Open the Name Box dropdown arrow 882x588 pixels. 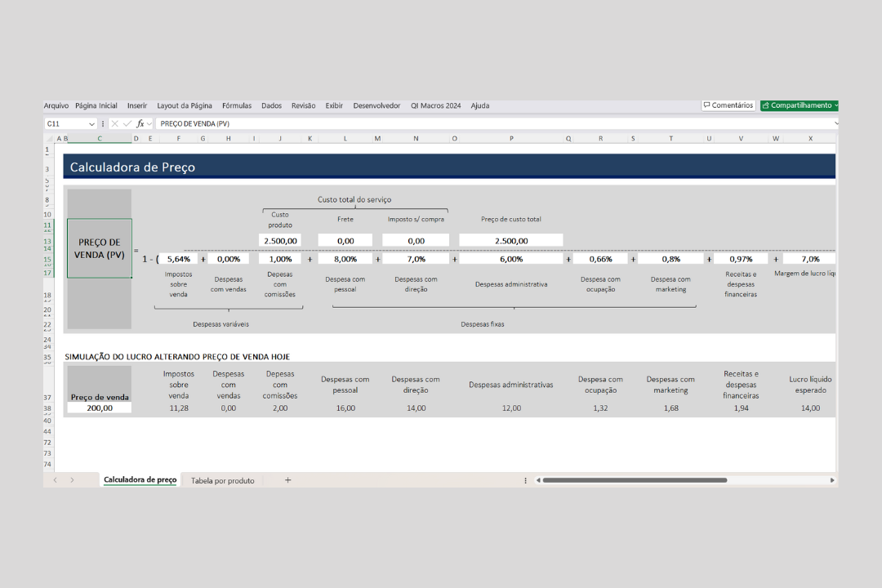pos(91,123)
